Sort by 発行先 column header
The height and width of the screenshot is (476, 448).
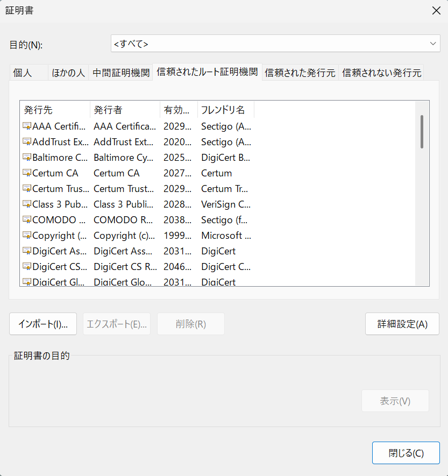(x=55, y=110)
